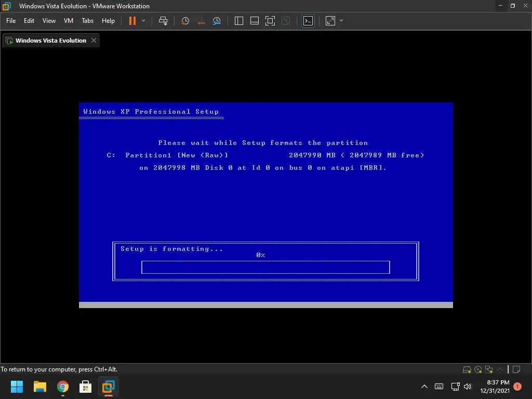Click the stretch guest display icon
This screenshot has height=399, width=532.
(x=330, y=21)
